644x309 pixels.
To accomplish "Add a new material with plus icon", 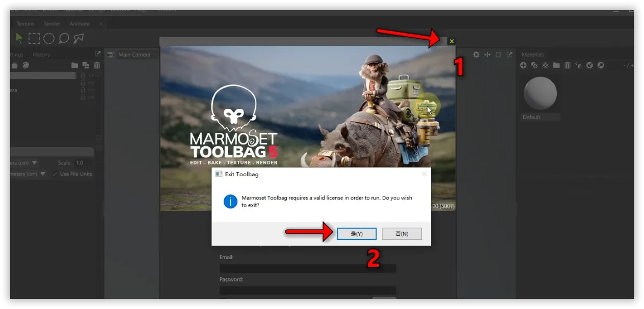I will [523, 65].
